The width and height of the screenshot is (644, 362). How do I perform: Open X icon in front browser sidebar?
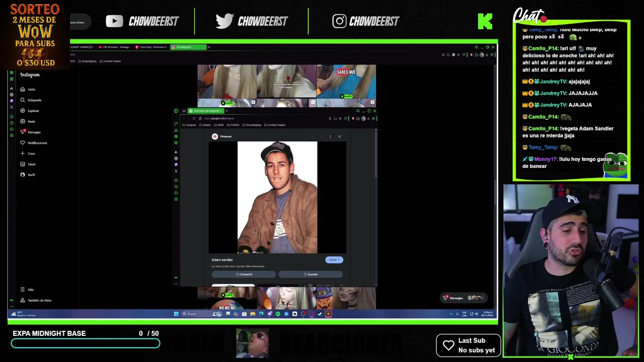pyautogui.click(x=176, y=171)
